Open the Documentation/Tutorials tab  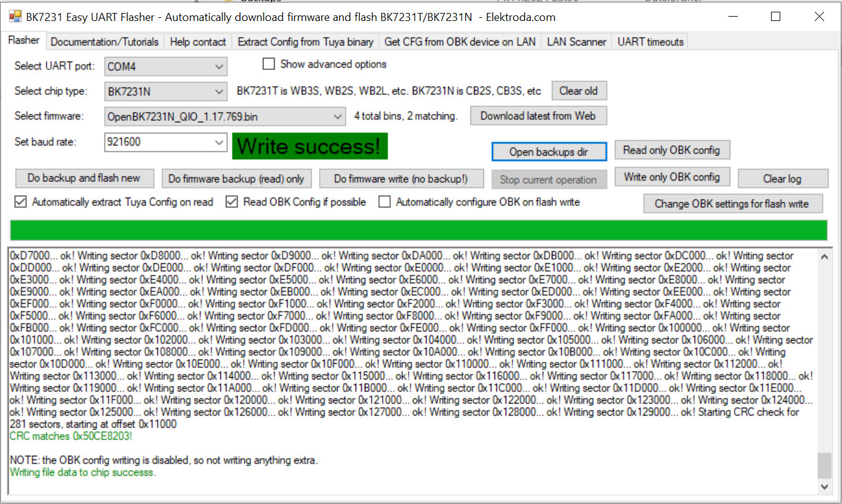[x=105, y=42]
